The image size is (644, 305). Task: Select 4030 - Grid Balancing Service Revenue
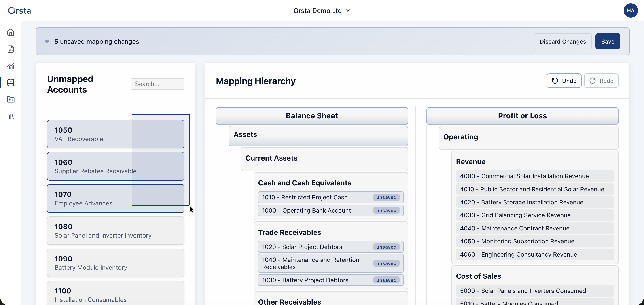tap(535, 215)
